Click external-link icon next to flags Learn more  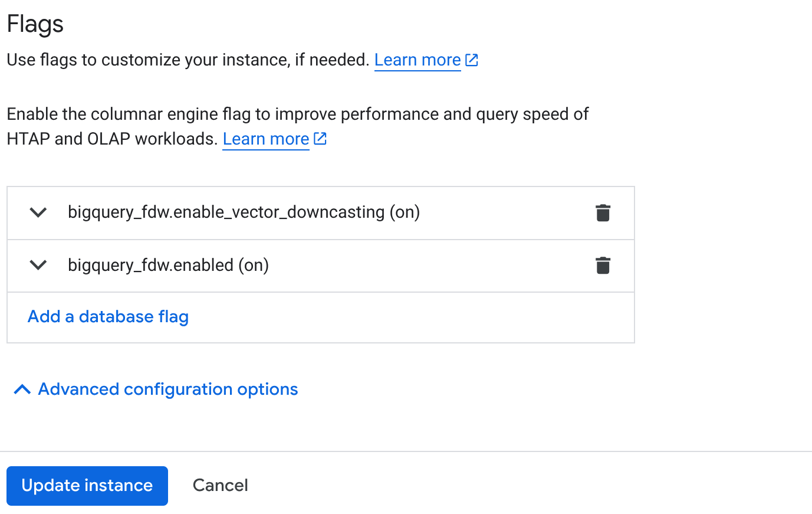pos(472,60)
